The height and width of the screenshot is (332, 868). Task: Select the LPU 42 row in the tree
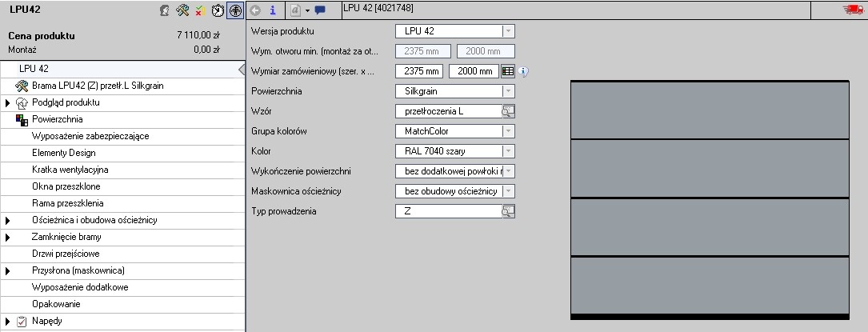pos(122,69)
